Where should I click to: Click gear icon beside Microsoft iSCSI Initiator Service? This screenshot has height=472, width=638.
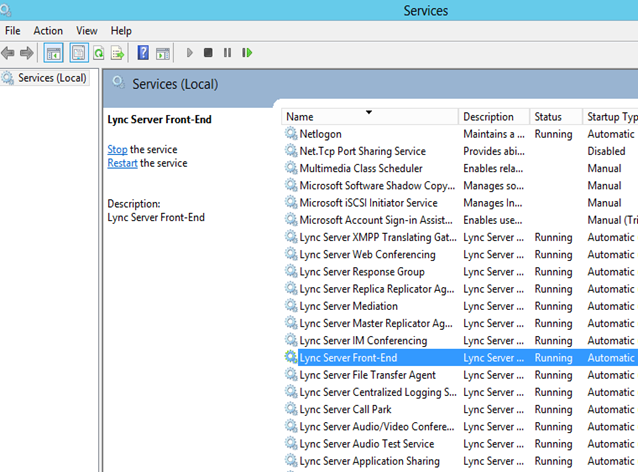tap(291, 202)
